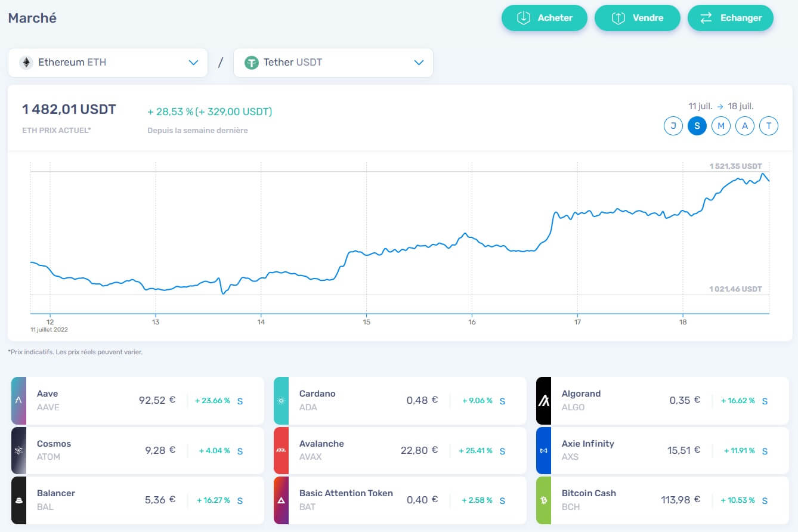Click the Aave name text

coord(48,394)
